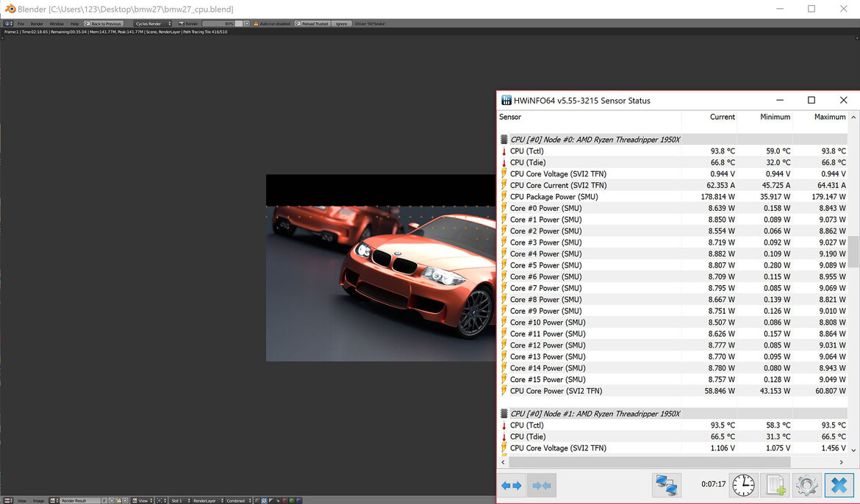Open Blender info editor type selector
The image size is (860, 504).
[x=8, y=24]
